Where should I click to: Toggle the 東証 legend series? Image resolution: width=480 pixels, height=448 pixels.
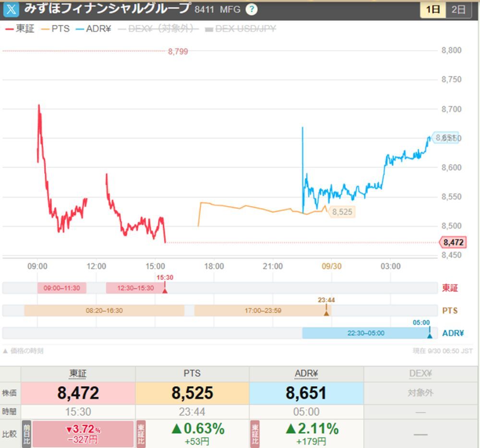pyautogui.click(x=20, y=29)
